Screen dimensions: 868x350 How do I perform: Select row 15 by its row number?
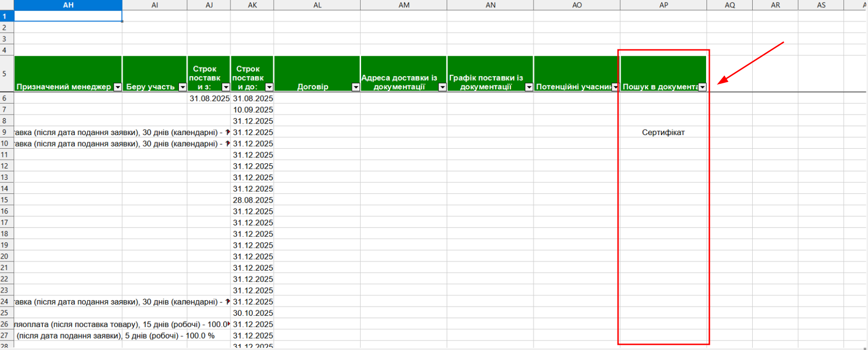pyautogui.click(x=5, y=200)
